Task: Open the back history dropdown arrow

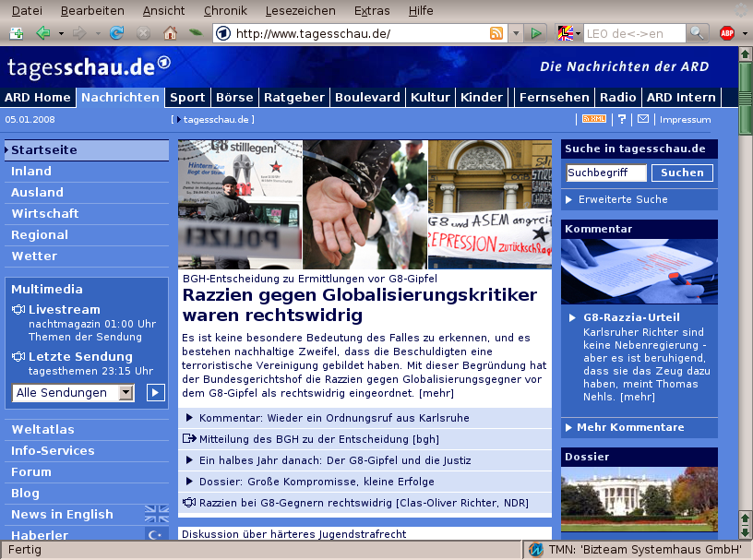Action: tap(61, 33)
